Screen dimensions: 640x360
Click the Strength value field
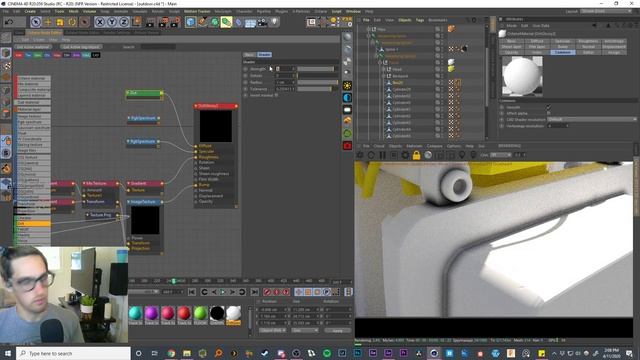coord(285,69)
